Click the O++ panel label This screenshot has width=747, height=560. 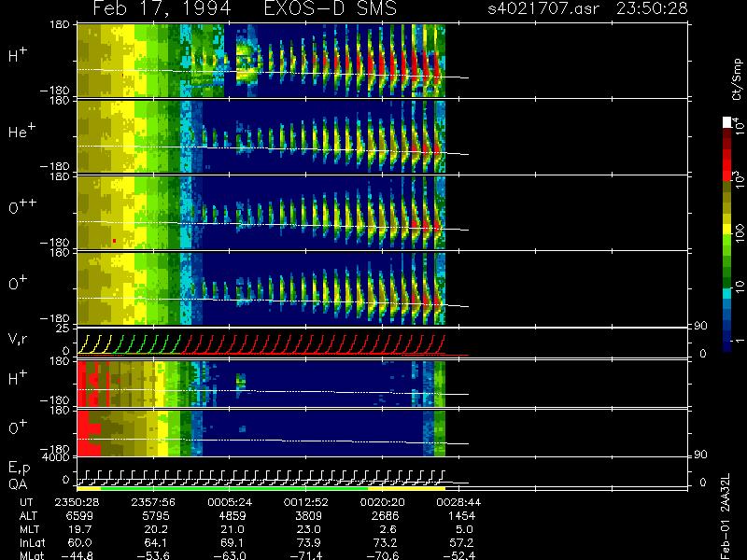pyautogui.click(x=22, y=206)
